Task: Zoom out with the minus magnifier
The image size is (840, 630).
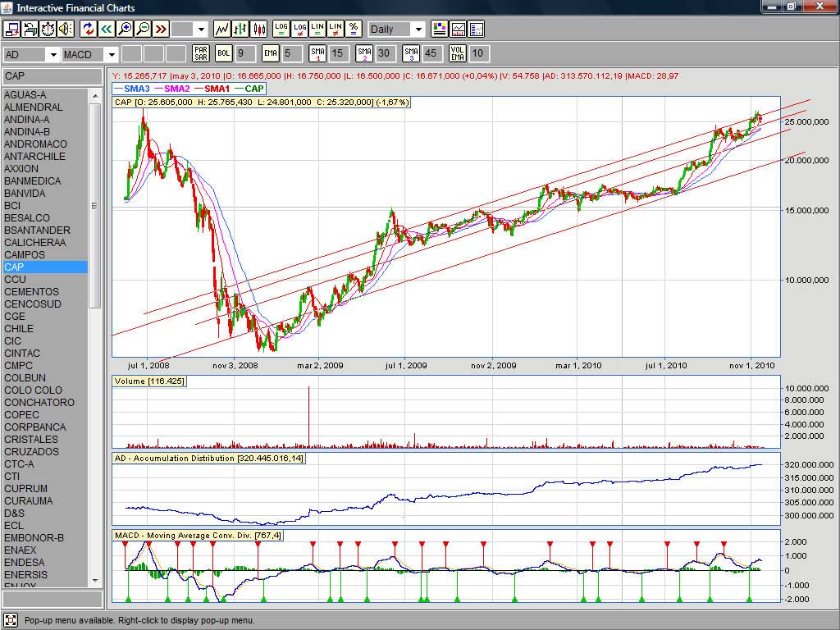Action: 143,29
